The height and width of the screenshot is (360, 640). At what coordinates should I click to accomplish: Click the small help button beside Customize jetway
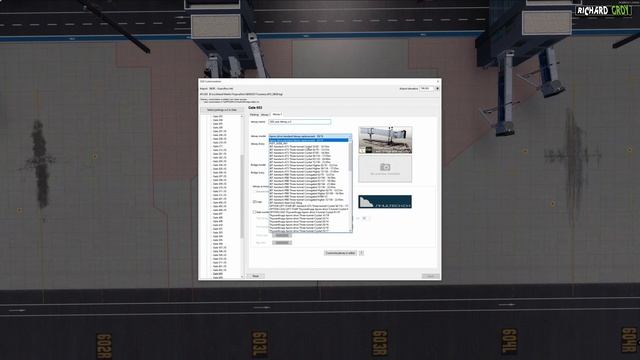coord(361,253)
